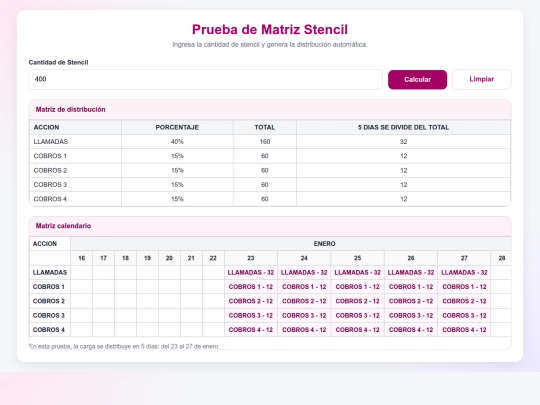This screenshot has width=540, height=405.
Task: Click day 19 in calendar header
Action: (x=147, y=258)
